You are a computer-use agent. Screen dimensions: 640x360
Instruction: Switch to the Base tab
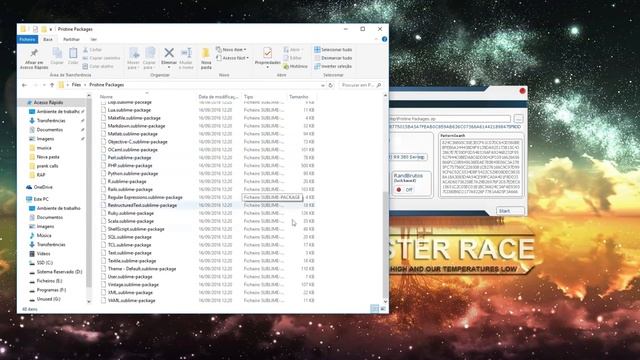point(48,39)
